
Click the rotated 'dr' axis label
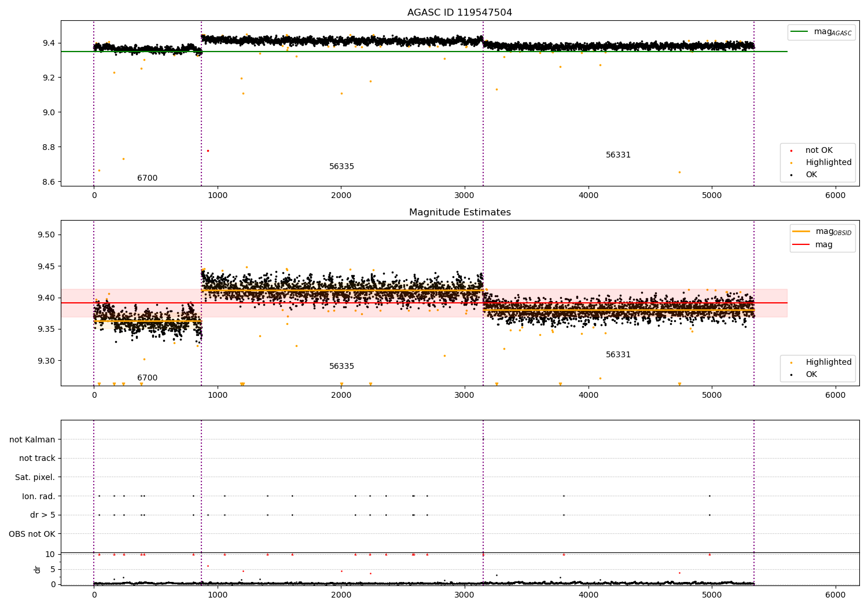point(38,569)
